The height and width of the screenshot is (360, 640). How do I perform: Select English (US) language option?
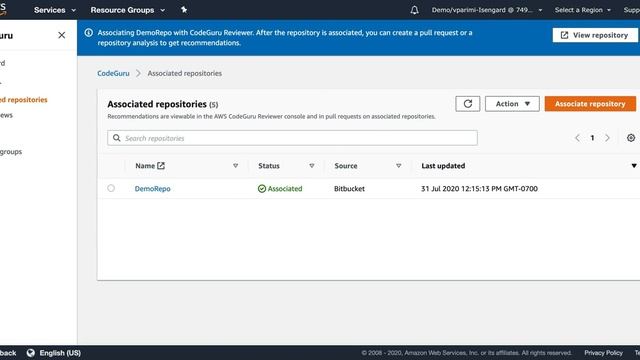pos(60,353)
